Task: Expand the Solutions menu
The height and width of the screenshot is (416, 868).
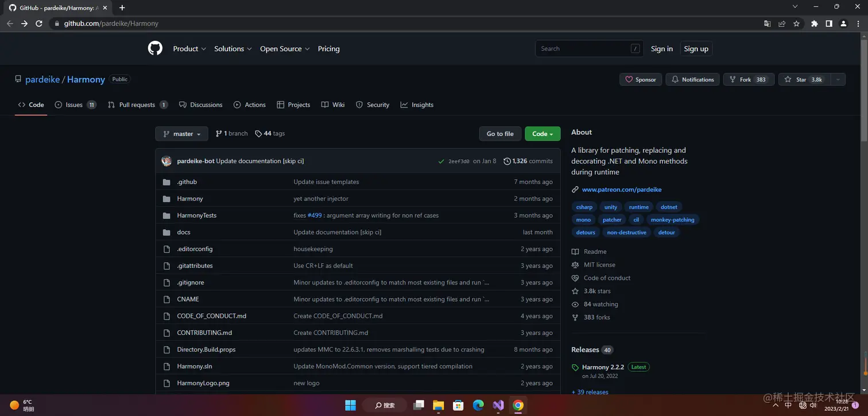Action: pos(233,49)
